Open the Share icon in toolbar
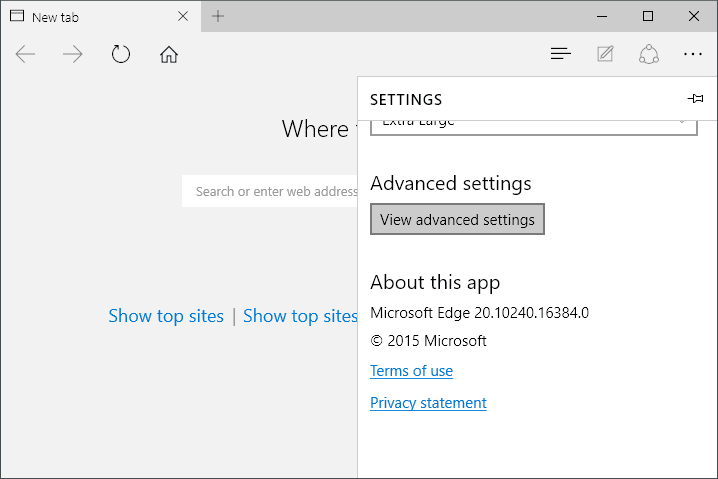 649,54
